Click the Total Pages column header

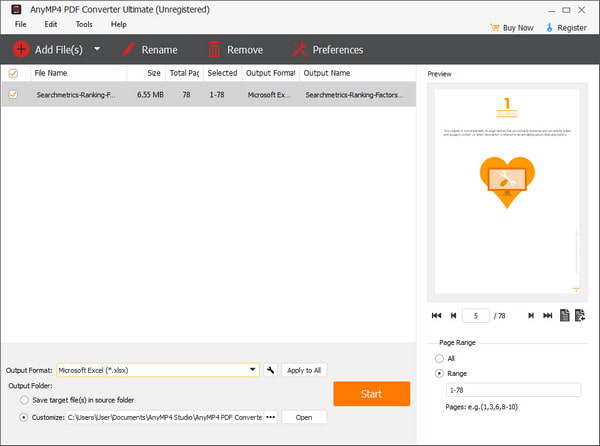[x=184, y=73]
